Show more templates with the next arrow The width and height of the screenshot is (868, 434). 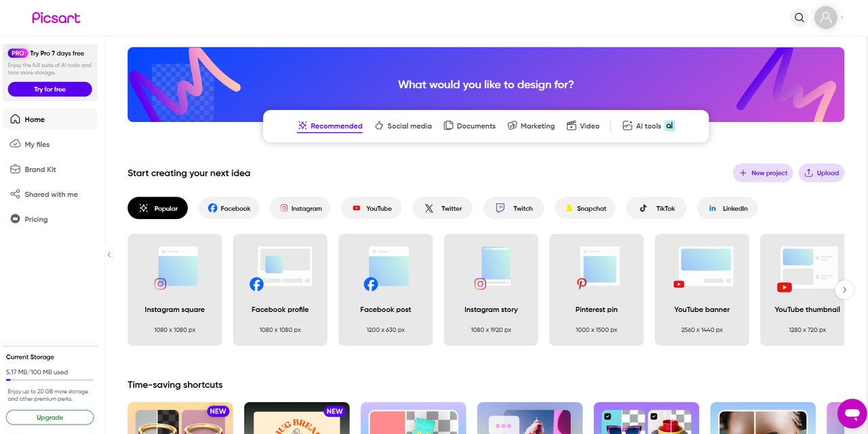844,290
